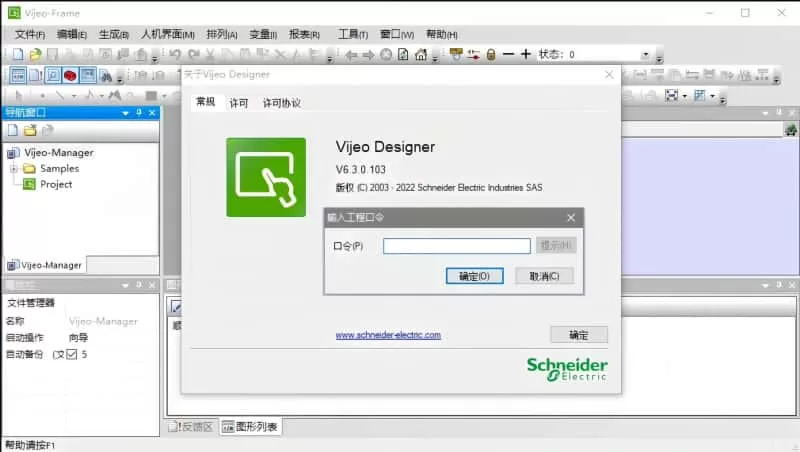This screenshot has height=452, width=800.
Task: Pin the navigation window panel
Action: (x=140, y=113)
